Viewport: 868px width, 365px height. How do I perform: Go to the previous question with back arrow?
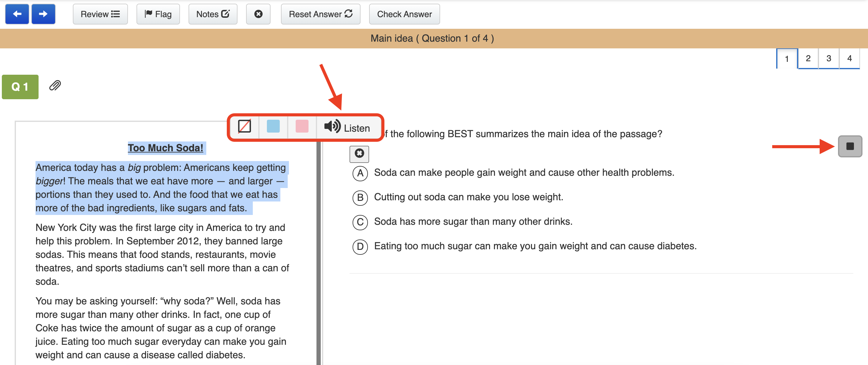point(17,14)
